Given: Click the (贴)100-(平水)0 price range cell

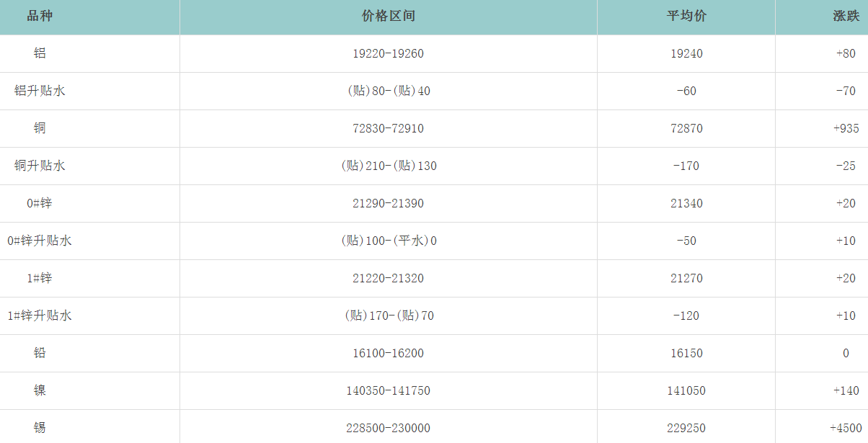Looking at the screenshot, I should pos(388,241).
